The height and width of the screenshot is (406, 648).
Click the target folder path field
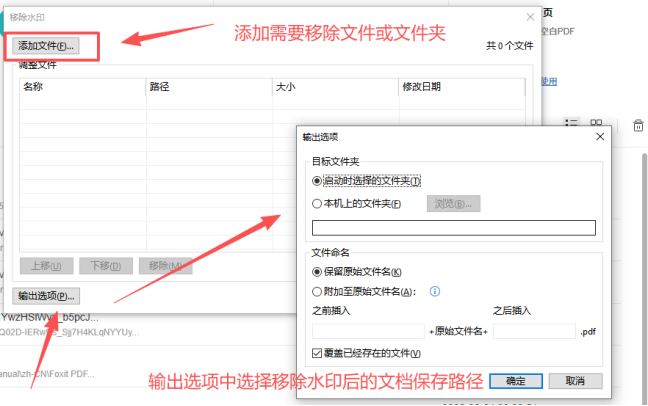pos(454,228)
